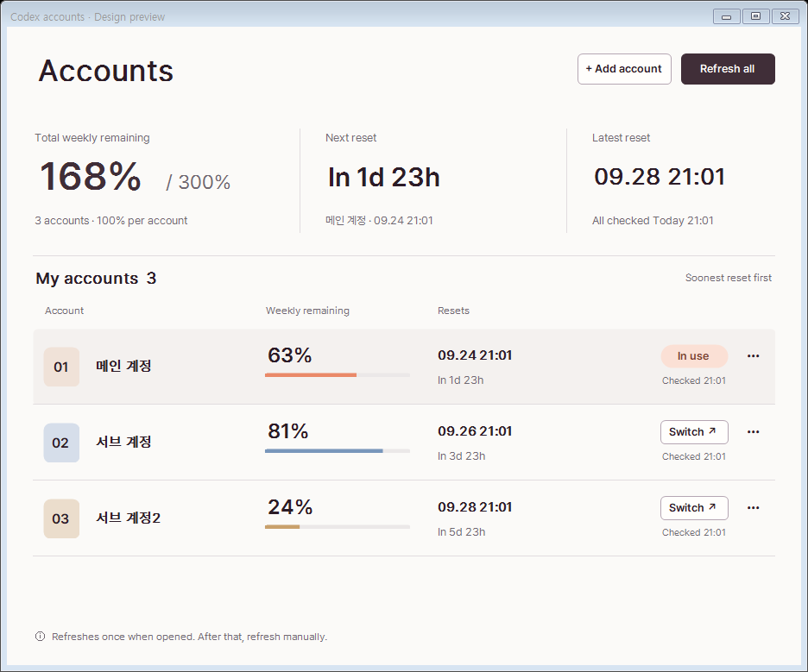Image resolution: width=808 pixels, height=672 pixels.
Task: Click the / 300% total capacity text
Action: click(198, 182)
